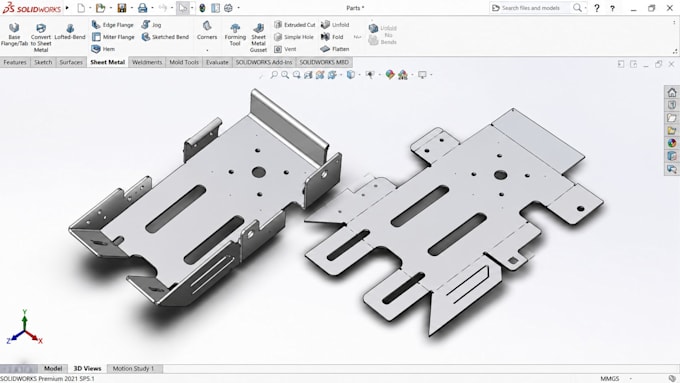Open the Options gear icon

pyautogui.click(x=229, y=8)
